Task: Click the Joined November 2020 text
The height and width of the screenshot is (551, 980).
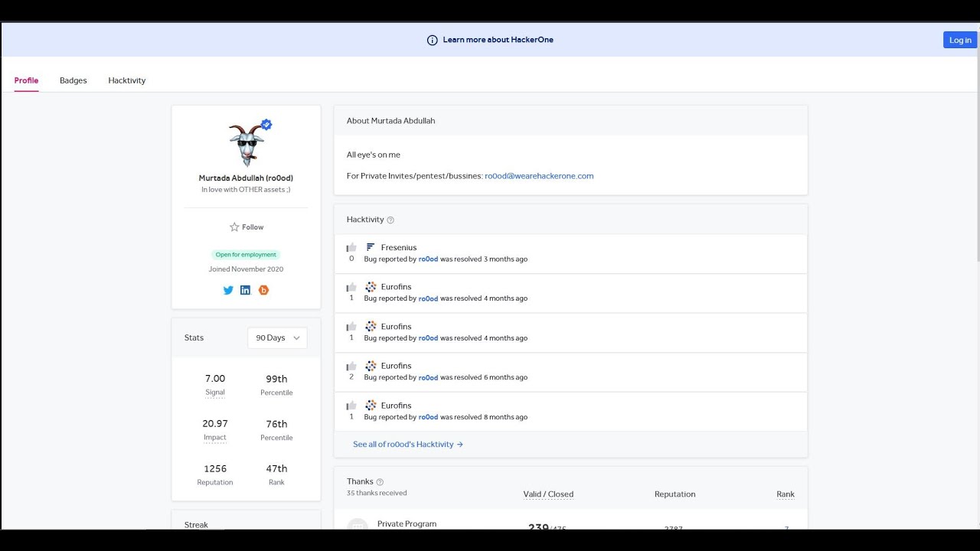Action: tap(247, 269)
